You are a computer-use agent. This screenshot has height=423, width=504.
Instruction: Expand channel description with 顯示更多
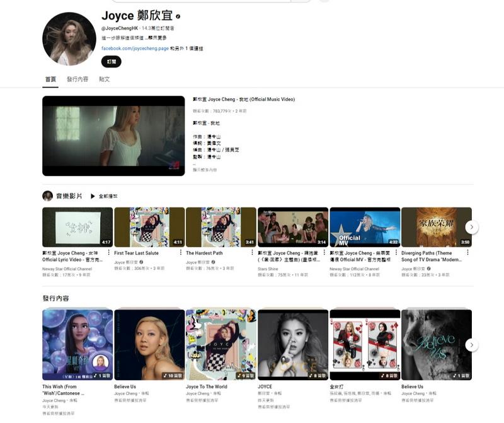click(157, 38)
